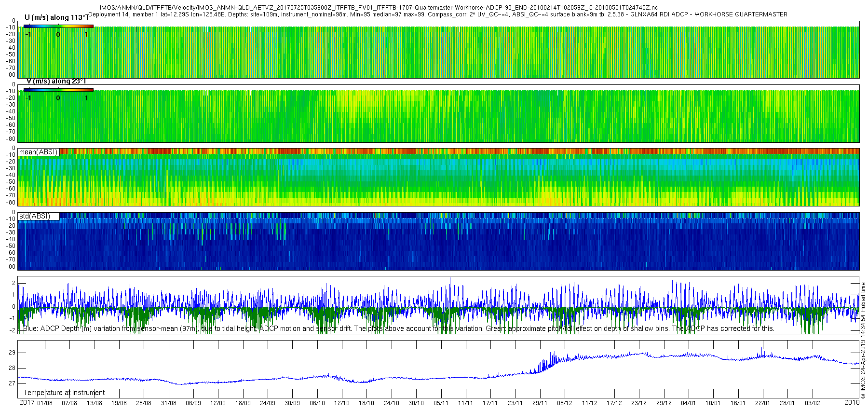
Task: Click the '2' tick on depth variation axis
Action: [14, 283]
